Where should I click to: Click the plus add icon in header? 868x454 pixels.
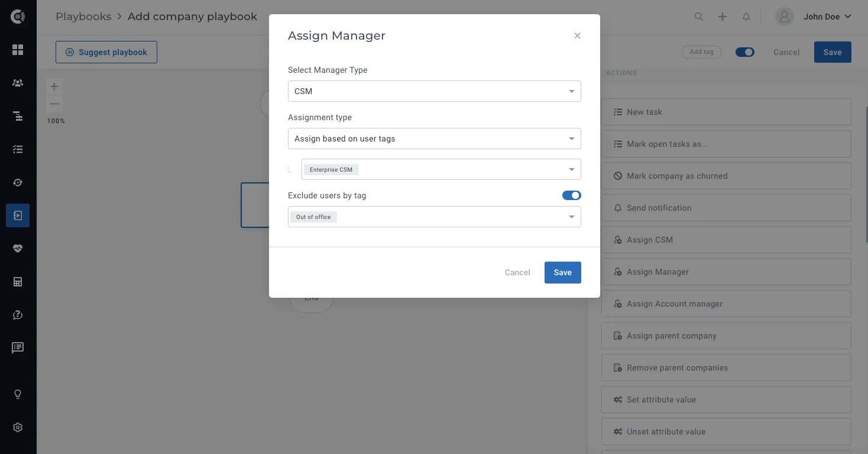(x=723, y=17)
